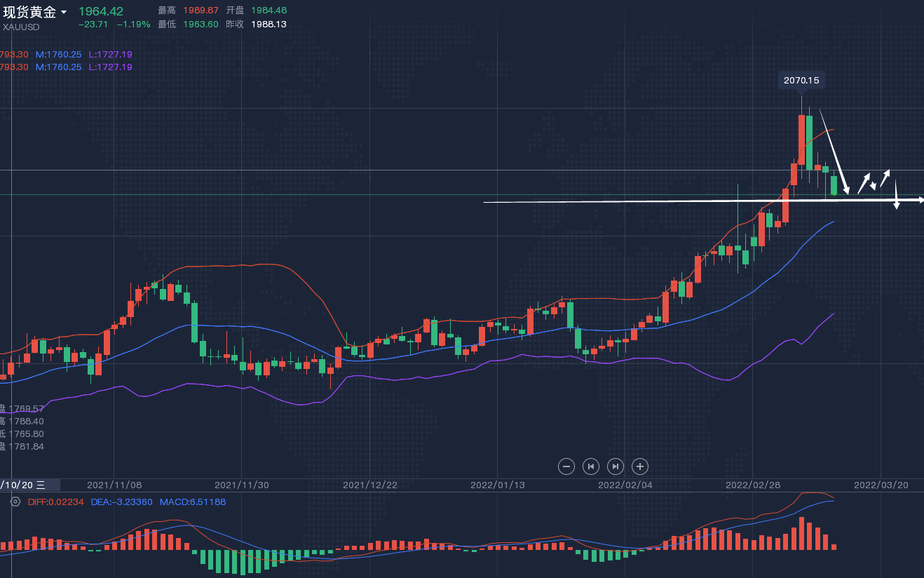Expand the 现货黄金 symbol dropdown arrow
Image resolution: width=924 pixels, height=578 pixels.
pyautogui.click(x=64, y=13)
